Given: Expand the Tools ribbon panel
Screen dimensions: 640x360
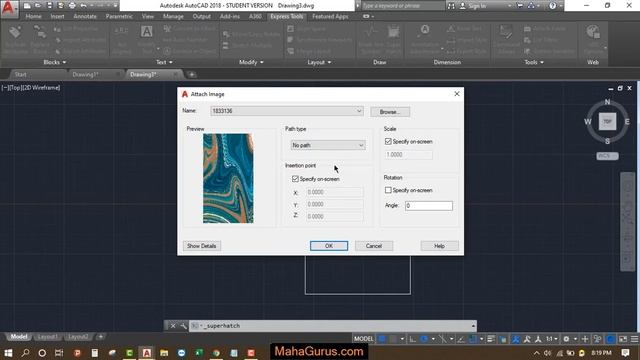Looking at the screenshot, I should [534, 62].
